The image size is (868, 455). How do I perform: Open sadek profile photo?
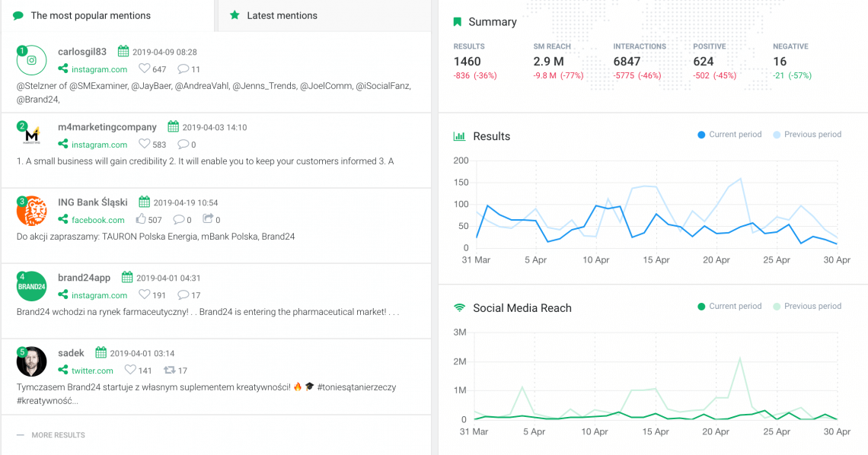pos(31,361)
